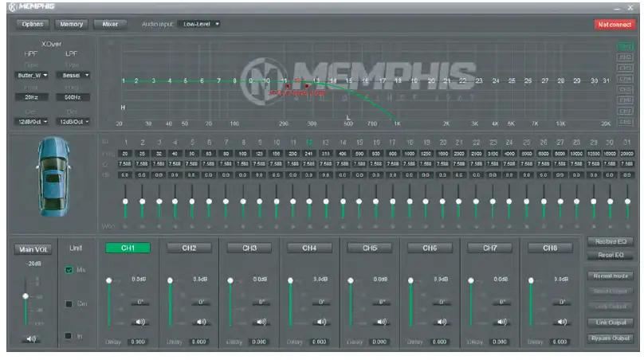Click the Reset EQ button
Image resolution: width=644 pixels, height=360 pixels.
(x=611, y=256)
